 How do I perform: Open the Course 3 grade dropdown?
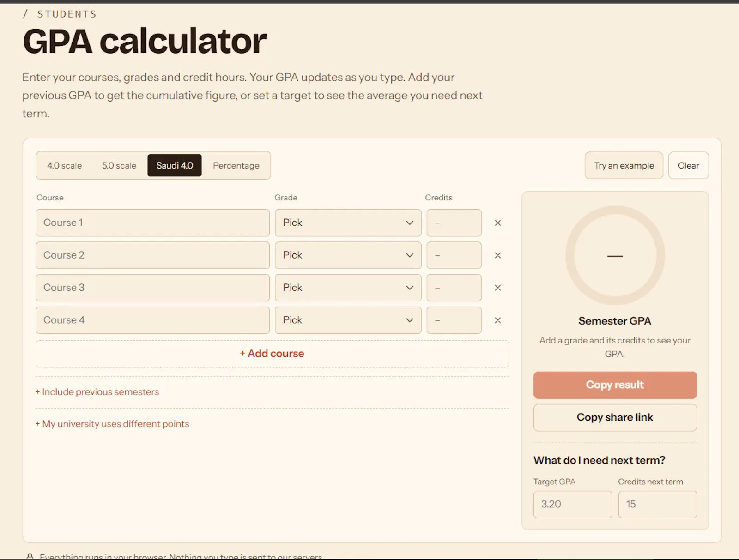348,288
